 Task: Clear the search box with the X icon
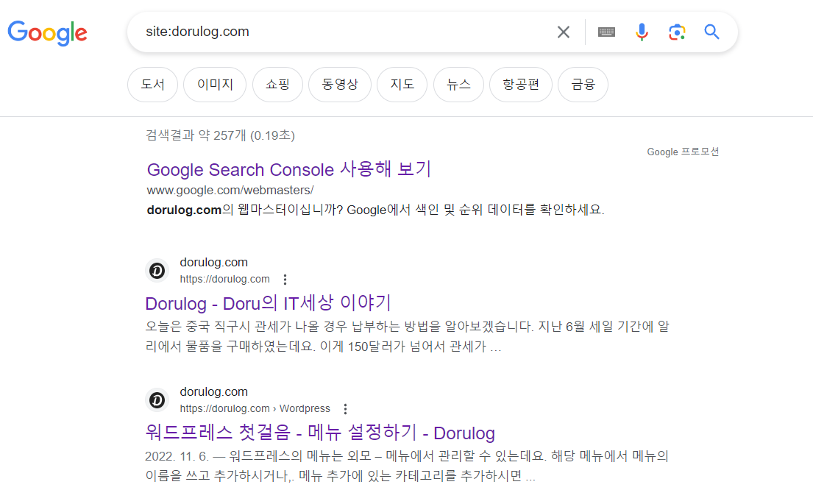pyautogui.click(x=563, y=32)
